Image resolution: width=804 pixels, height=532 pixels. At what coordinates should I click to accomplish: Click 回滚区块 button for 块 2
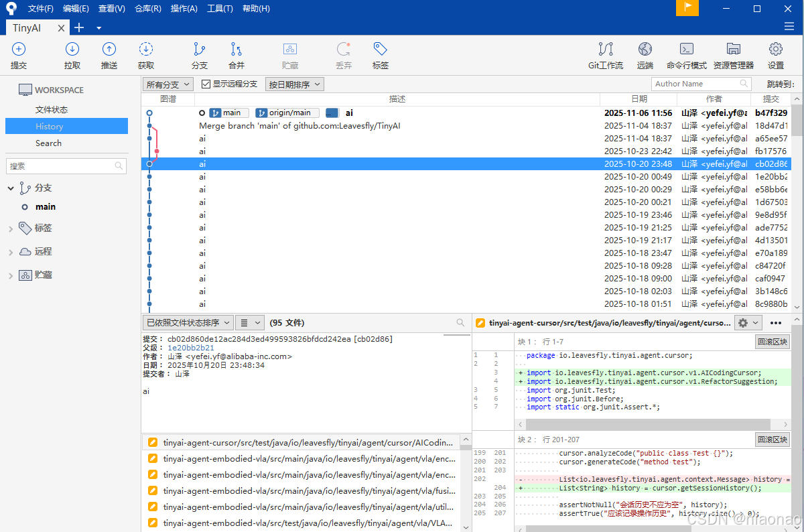point(773,440)
